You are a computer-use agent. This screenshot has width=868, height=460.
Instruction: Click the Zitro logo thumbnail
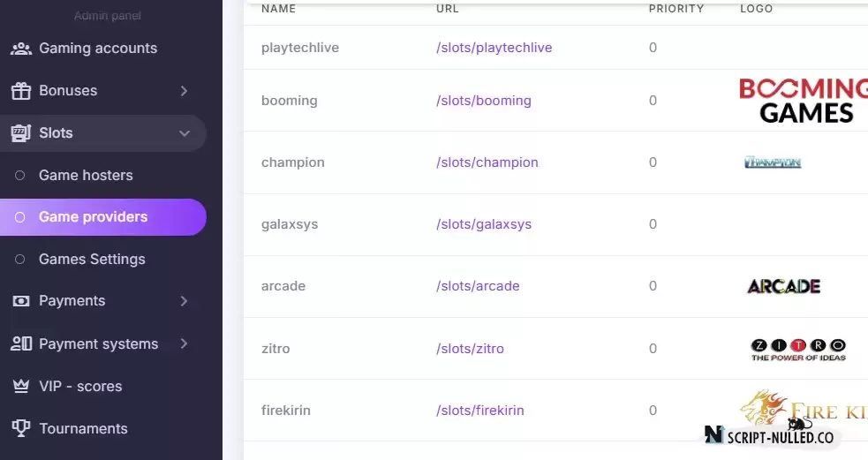pos(798,350)
